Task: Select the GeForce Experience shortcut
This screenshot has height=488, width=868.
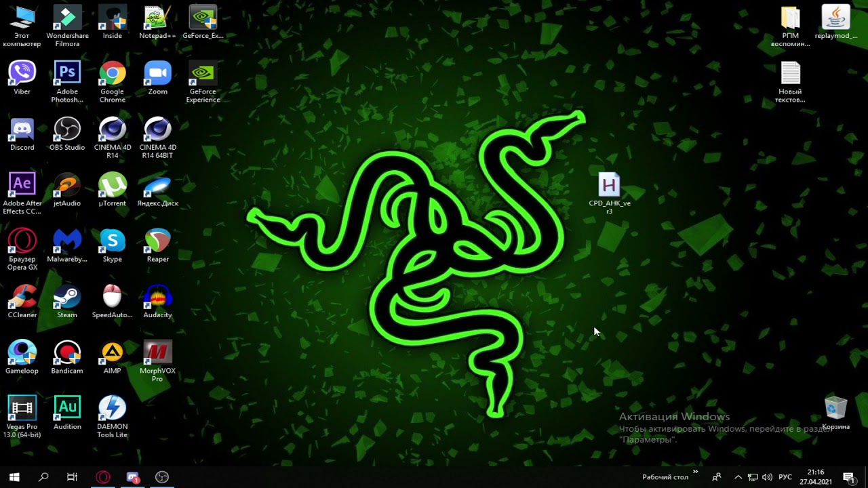Action: click(x=203, y=83)
